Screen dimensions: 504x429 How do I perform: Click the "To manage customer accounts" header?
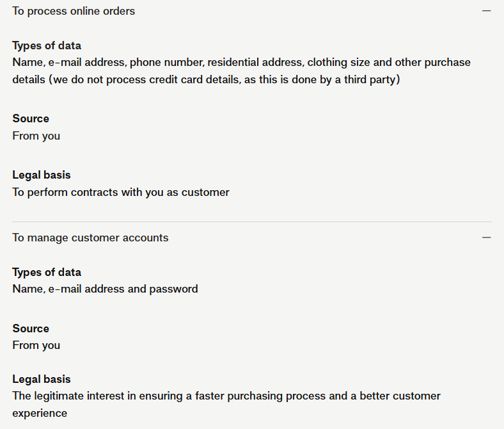coord(90,238)
